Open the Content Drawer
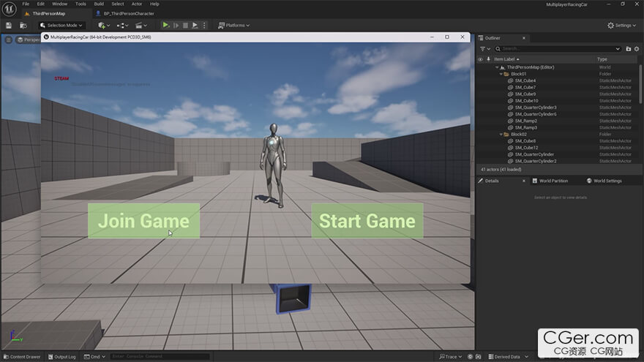Screen dimensions: 644x362 pyautogui.click(x=22, y=357)
